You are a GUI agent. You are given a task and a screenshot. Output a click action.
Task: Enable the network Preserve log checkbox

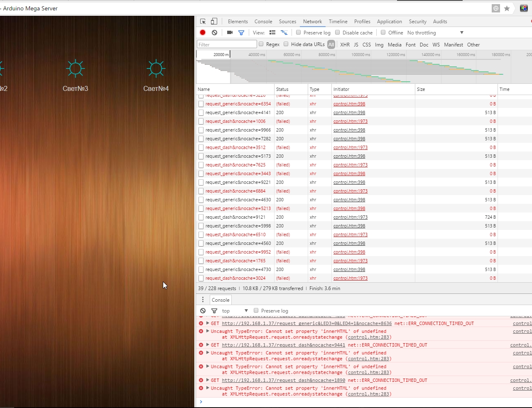click(x=298, y=32)
